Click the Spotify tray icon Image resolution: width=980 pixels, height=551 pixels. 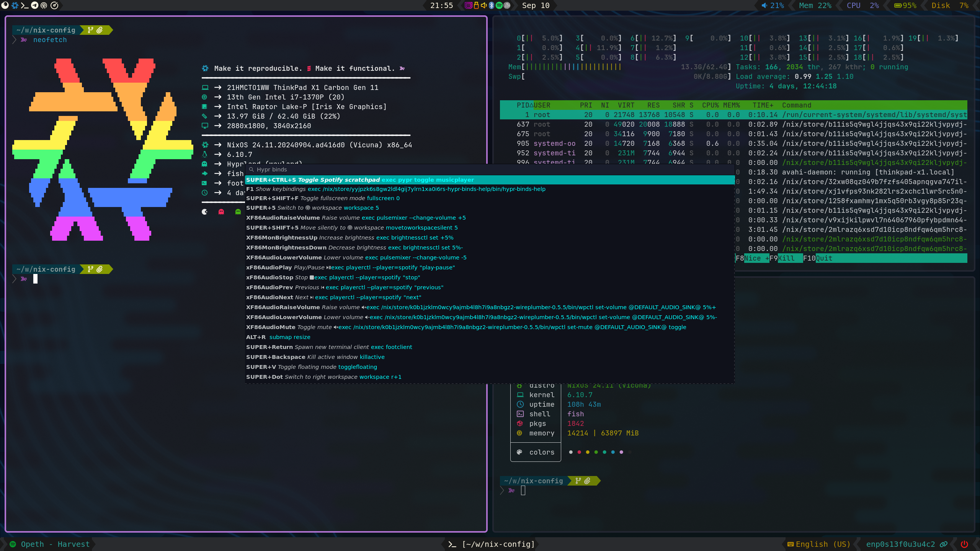pyautogui.click(x=499, y=5)
